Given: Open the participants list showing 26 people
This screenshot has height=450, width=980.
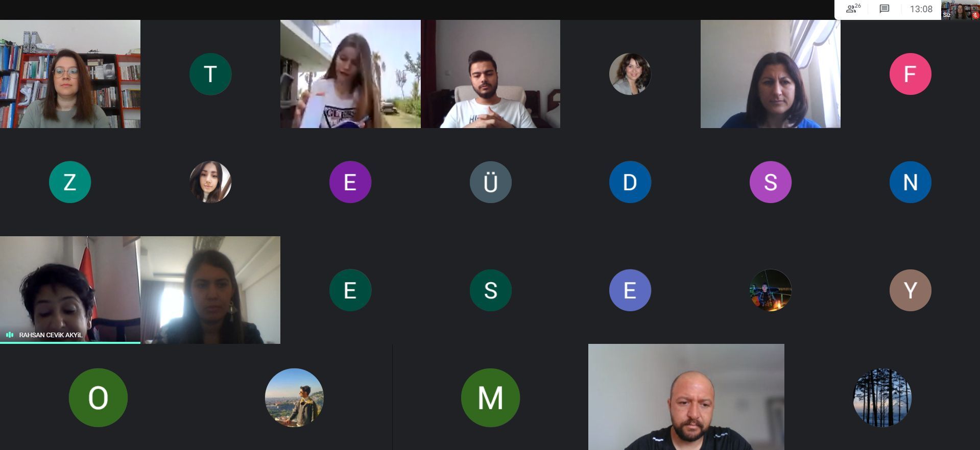Looking at the screenshot, I should pos(853,9).
